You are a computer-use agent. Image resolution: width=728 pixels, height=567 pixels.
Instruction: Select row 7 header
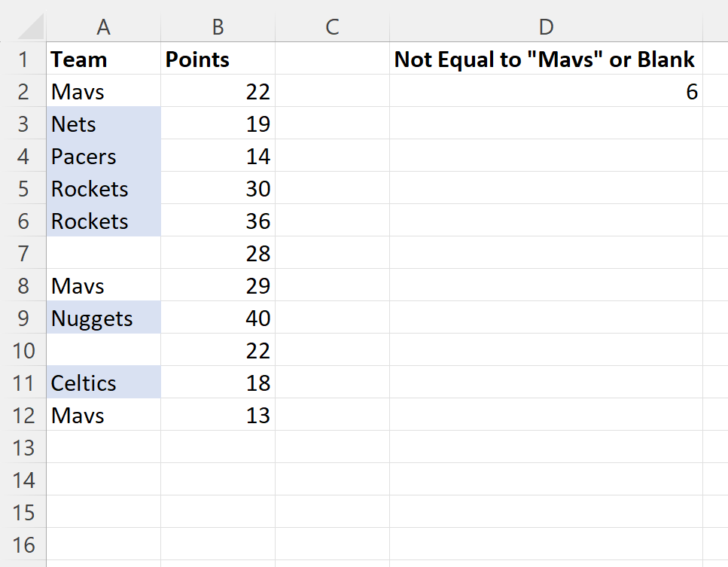[23, 253]
